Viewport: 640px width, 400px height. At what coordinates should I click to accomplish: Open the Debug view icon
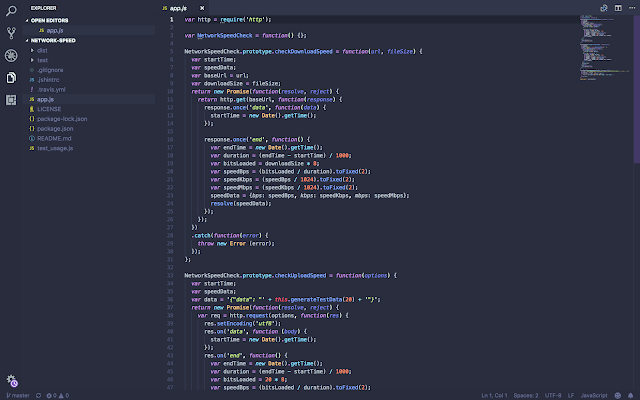tap(11, 55)
